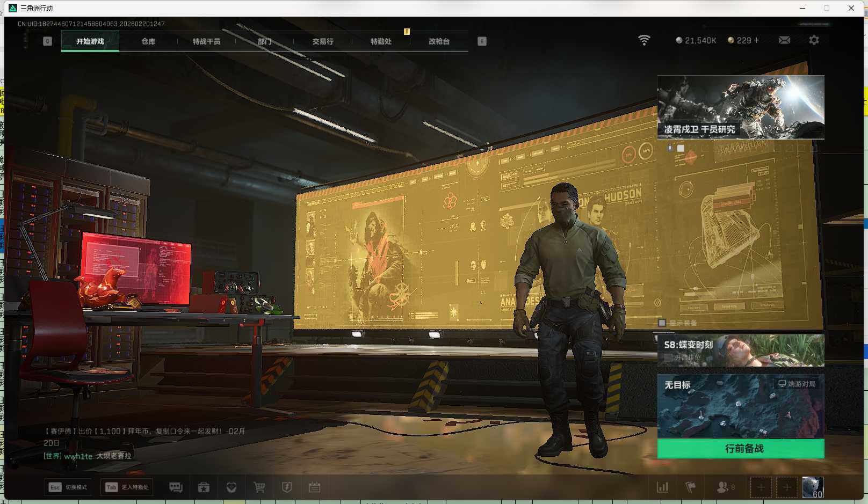Click the CN UID text at top

click(x=91, y=24)
